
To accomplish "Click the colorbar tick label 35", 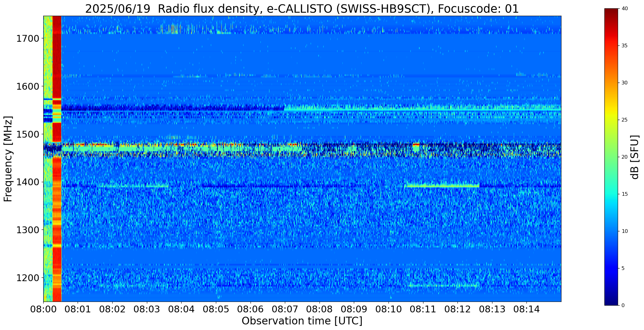I will [x=625, y=46].
